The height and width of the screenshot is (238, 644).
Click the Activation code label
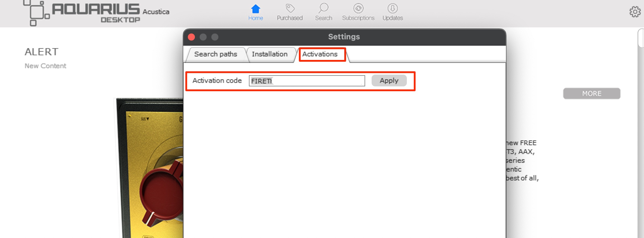click(217, 81)
